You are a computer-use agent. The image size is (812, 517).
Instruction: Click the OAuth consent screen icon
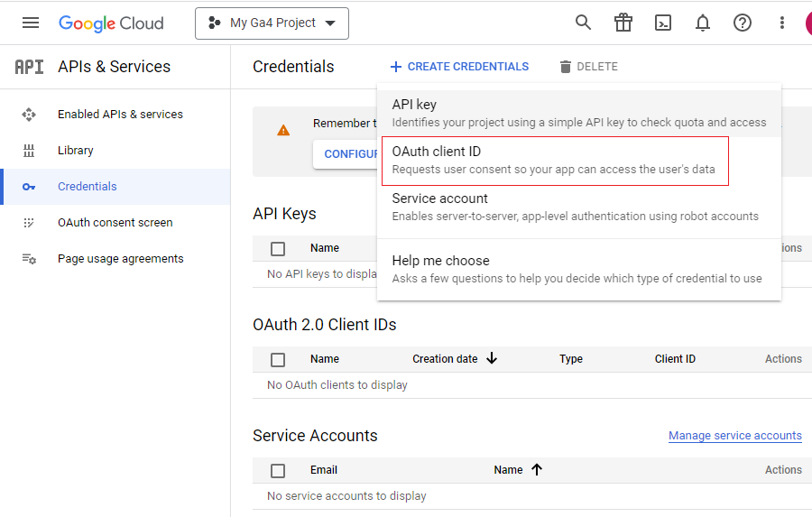coord(29,223)
